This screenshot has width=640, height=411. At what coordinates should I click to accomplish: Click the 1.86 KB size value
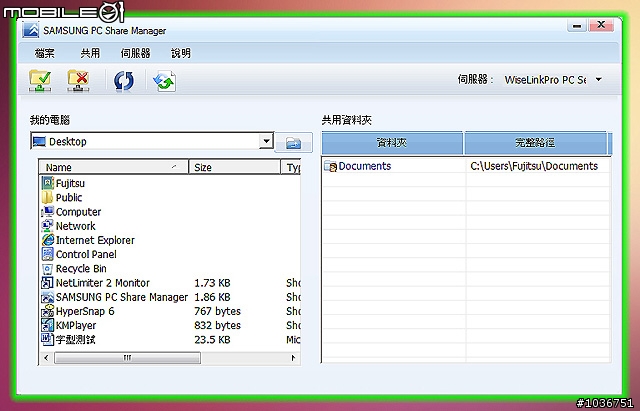click(x=212, y=297)
